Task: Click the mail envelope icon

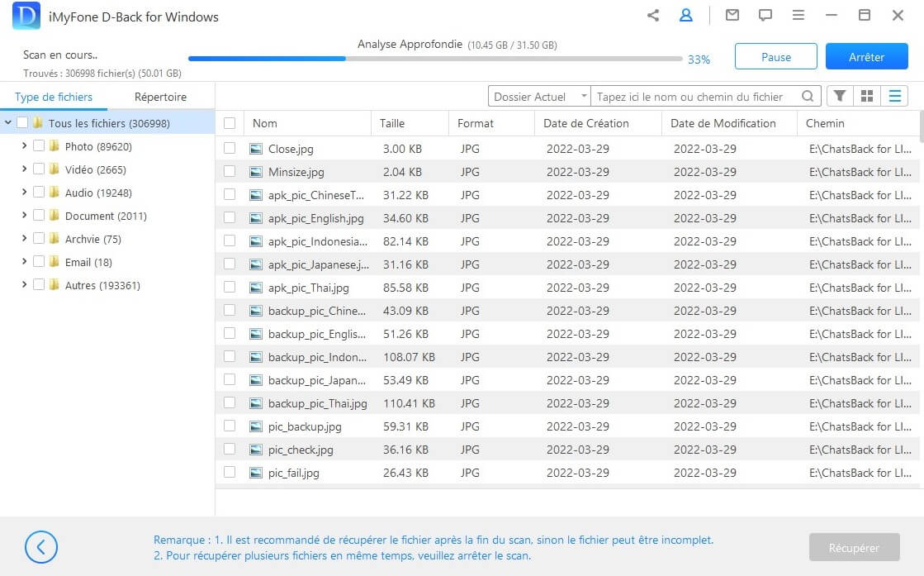Action: pyautogui.click(x=732, y=15)
